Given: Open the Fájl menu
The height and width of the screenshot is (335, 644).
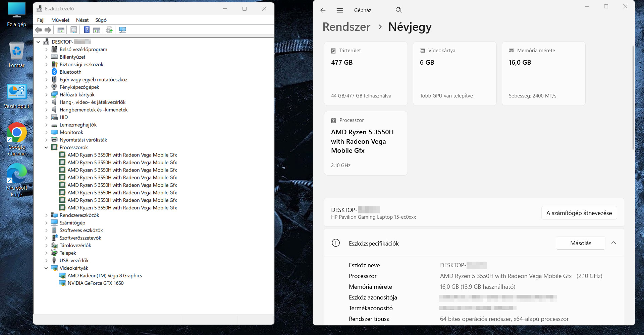Looking at the screenshot, I should pos(41,20).
